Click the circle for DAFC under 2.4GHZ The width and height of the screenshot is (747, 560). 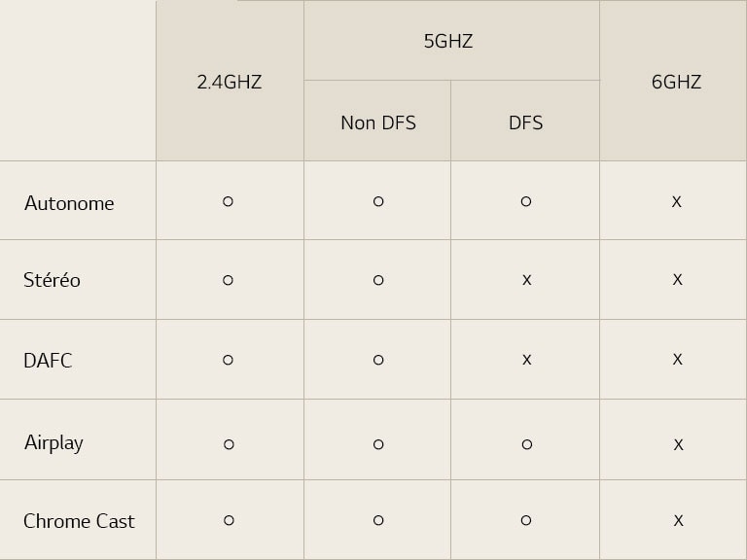[229, 360]
